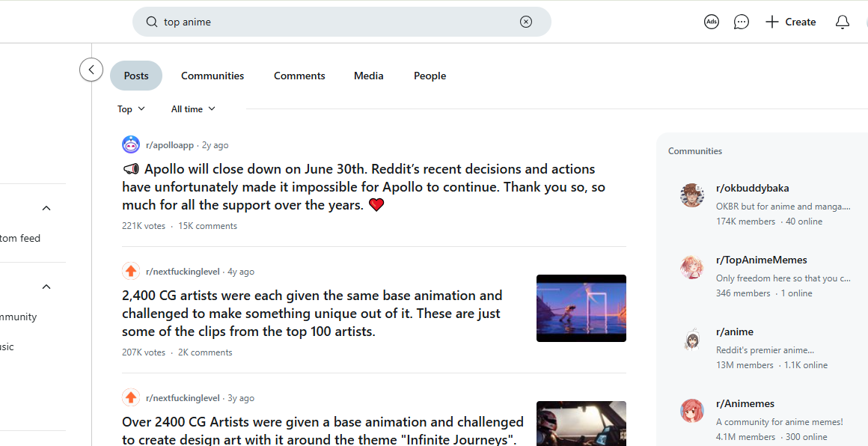The image size is (868, 446).
Task: Collapse the custom feed sidebar section
Action: [x=46, y=207]
